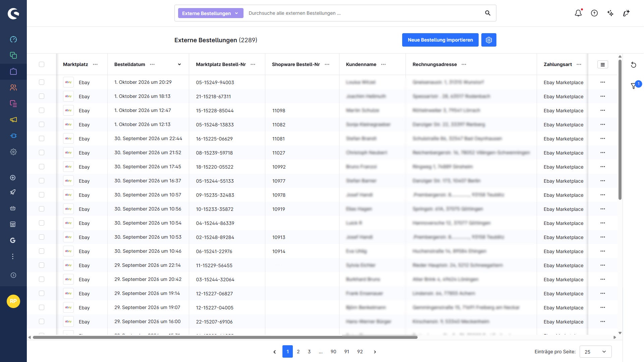Open the Dashboard icon in sidebar
644x362 pixels.
coord(13,40)
